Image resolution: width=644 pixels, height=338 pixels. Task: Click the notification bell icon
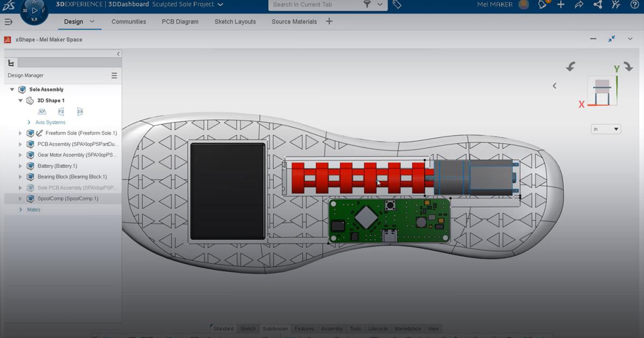pyautogui.click(x=540, y=5)
